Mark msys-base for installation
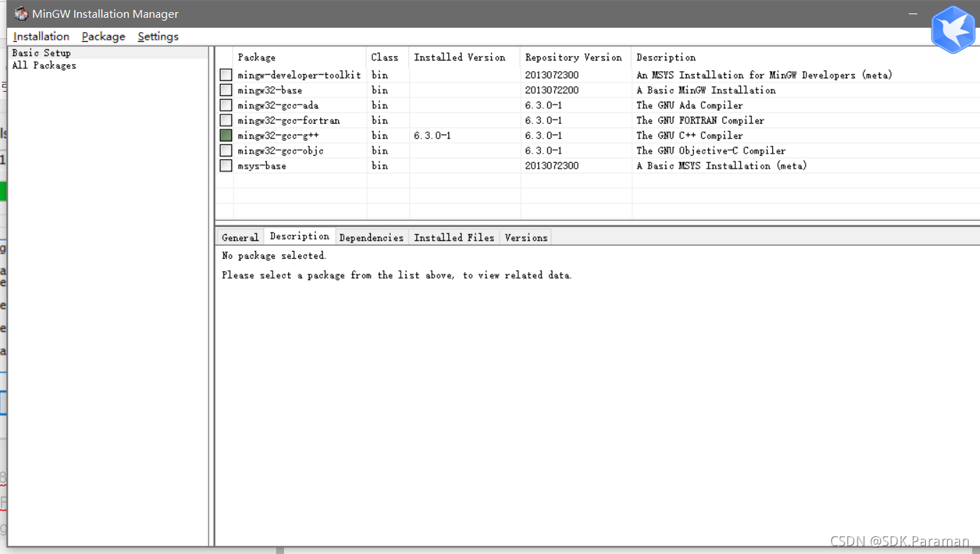 (225, 165)
